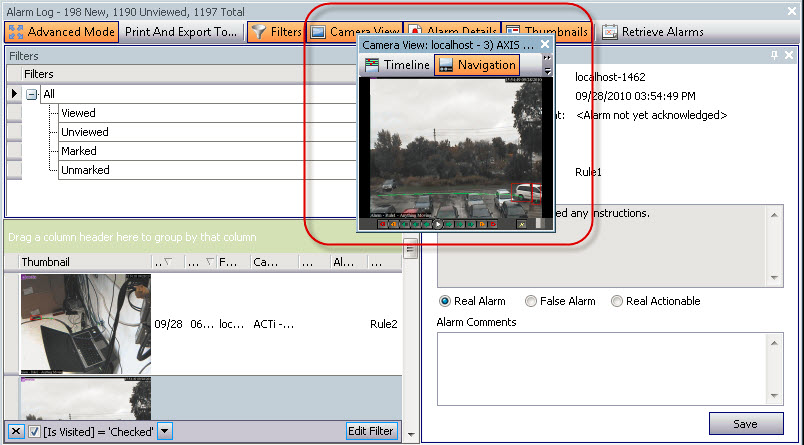Click the Rule1 value in details
The height and width of the screenshot is (445, 804).
coord(588,172)
